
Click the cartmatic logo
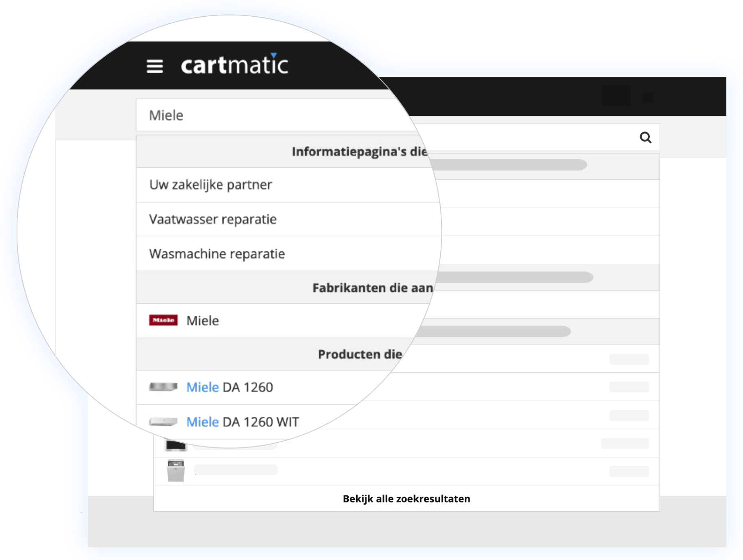click(235, 65)
